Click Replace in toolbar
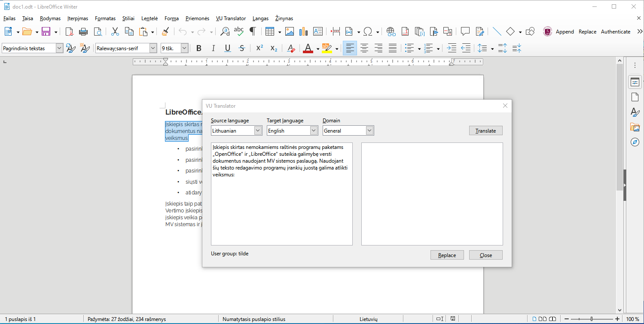644x324 pixels. click(587, 32)
